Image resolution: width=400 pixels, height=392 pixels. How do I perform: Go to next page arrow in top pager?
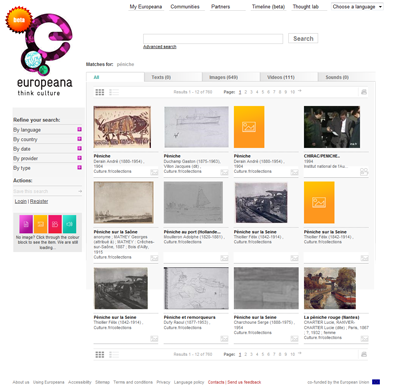tap(299, 91)
